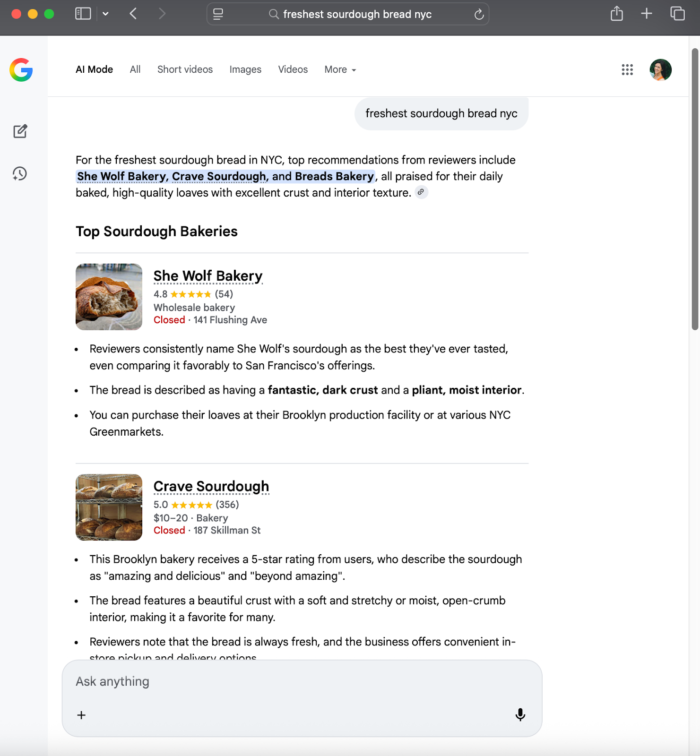Open Safari tab overview
This screenshot has width=700, height=756.
[x=677, y=14]
